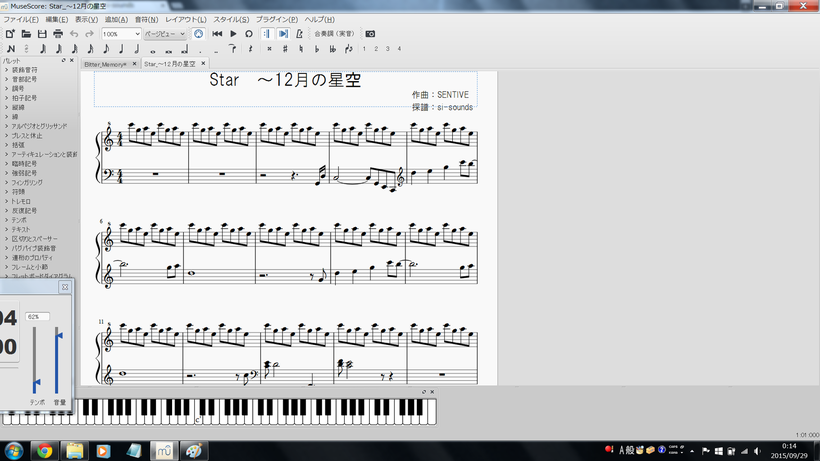Apply sharp accidental
The image size is (820, 461).
point(285,49)
